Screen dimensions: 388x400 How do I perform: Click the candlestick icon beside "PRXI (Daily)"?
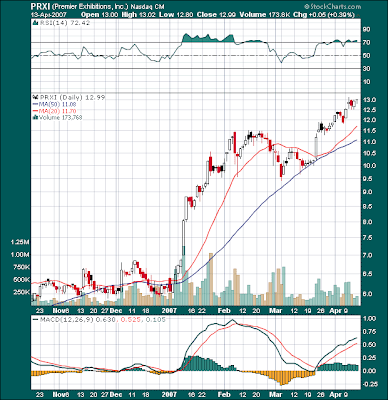click(x=35, y=98)
